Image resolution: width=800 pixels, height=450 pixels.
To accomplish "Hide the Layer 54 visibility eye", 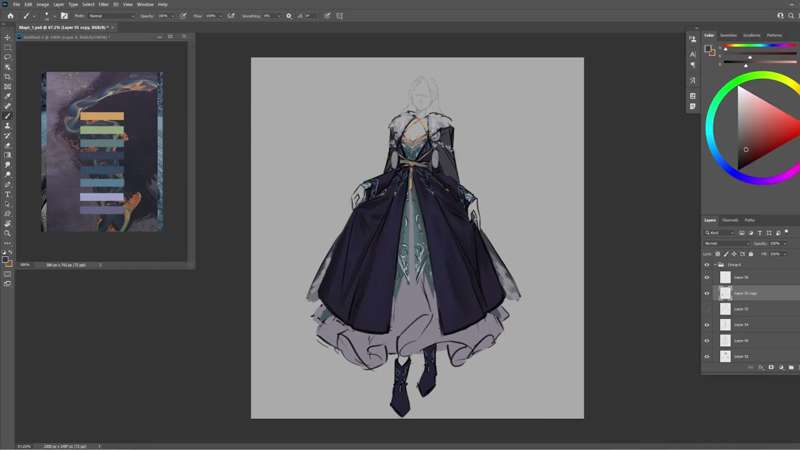I will coord(707,325).
